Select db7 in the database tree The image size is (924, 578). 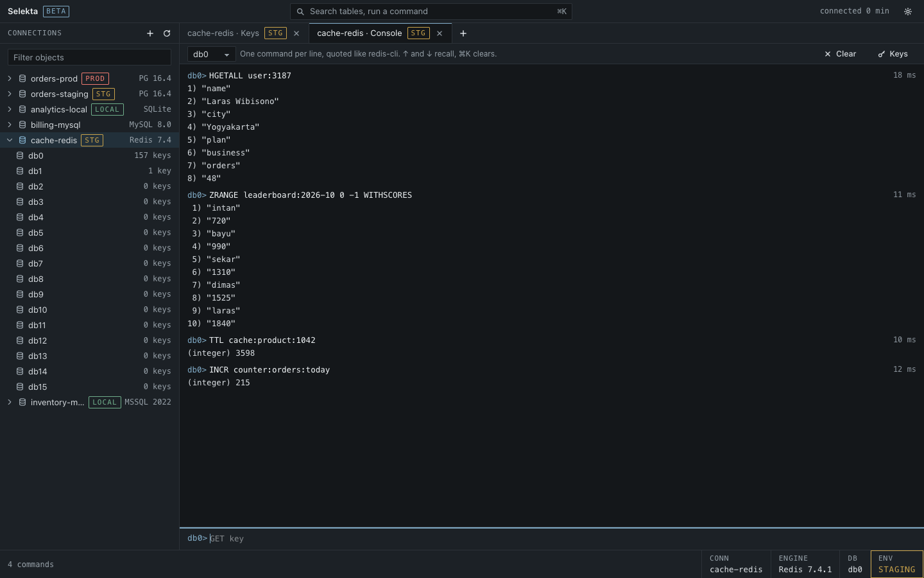click(x=89, y=263)
